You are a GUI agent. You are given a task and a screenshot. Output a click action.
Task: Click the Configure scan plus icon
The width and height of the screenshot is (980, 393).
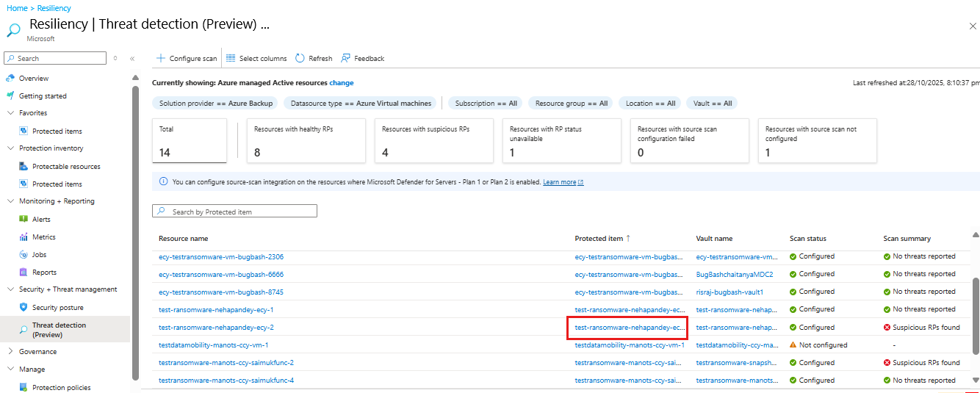pos(161,58)
